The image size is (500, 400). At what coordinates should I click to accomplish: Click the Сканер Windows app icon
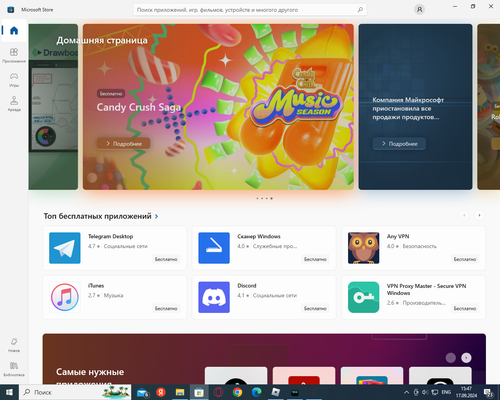[214, 248]
